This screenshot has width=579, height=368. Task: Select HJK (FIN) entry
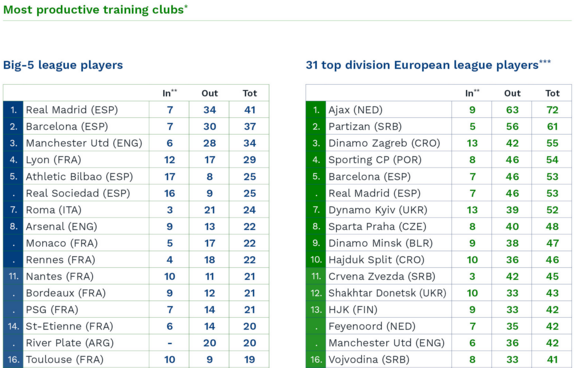(353, 310)
